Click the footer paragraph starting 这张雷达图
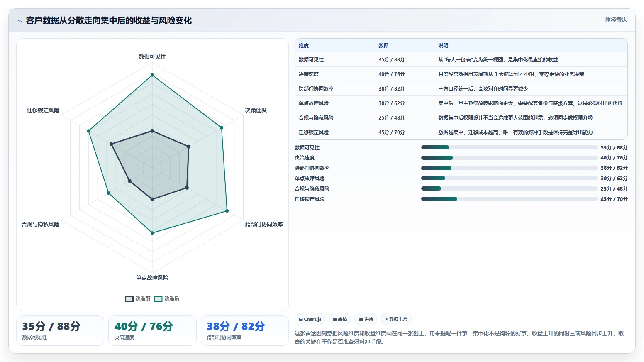644x362 pixels. [x=459, y=338]
